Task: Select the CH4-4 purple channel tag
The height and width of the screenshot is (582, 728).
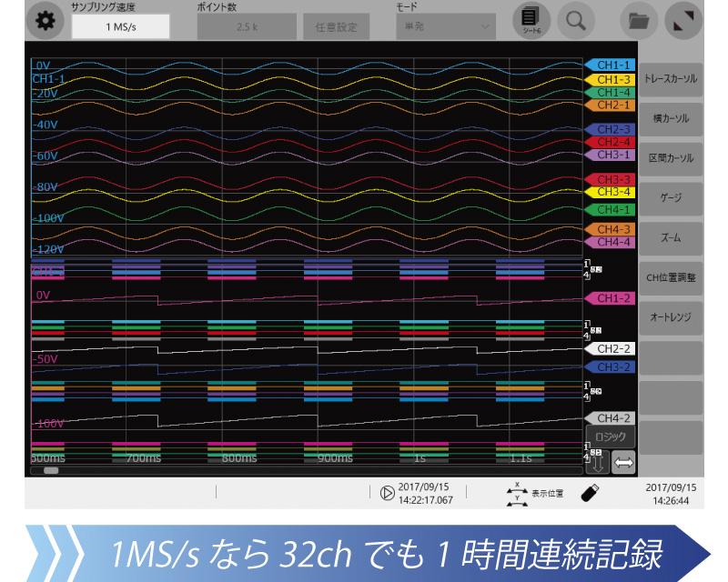Action: [610, 242]
